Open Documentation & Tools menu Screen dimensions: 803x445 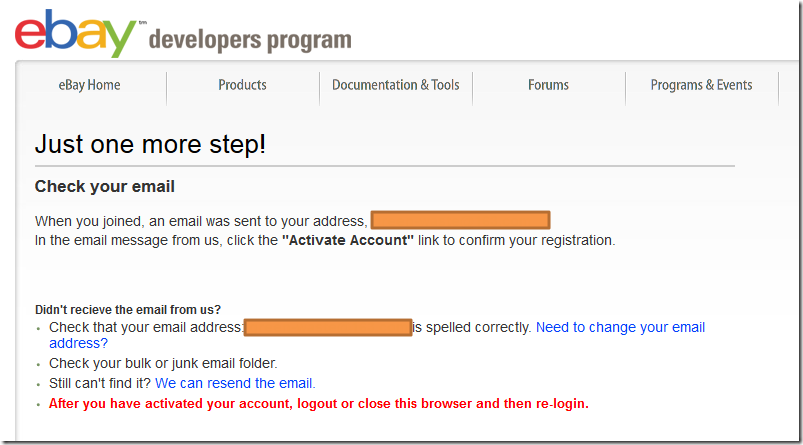click(x=395, y=85)
